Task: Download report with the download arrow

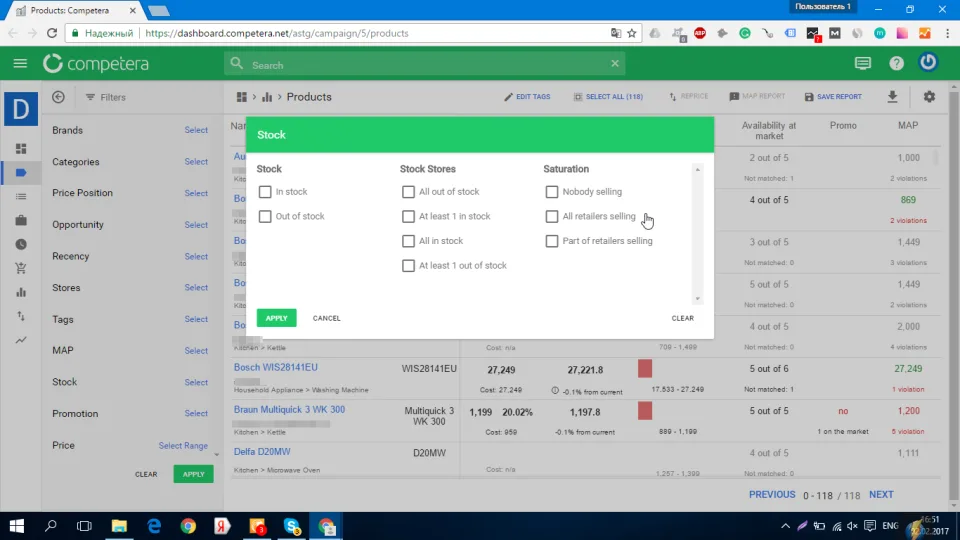Action: pyautogui.click(x=892, y=97)
